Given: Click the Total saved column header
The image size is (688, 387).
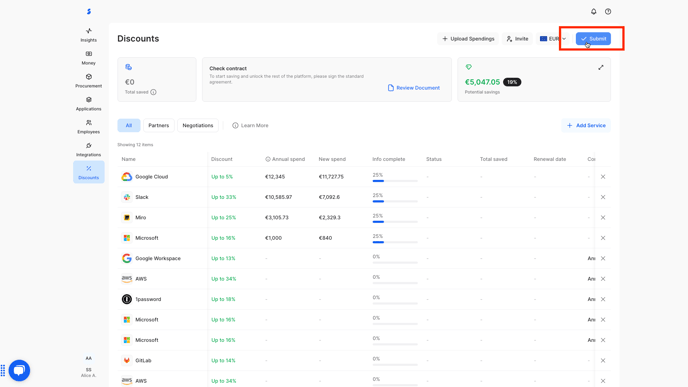Looking at the screenshot, I should 494,159.
